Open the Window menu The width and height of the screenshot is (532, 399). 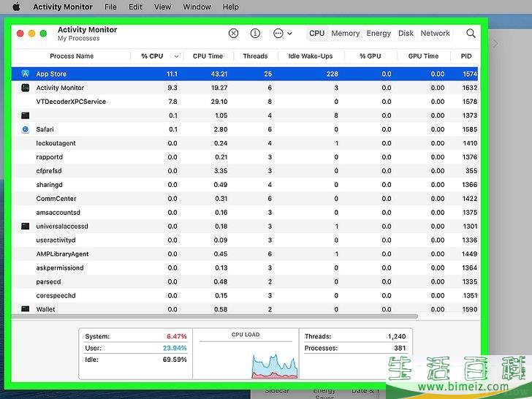pos(197,7)
